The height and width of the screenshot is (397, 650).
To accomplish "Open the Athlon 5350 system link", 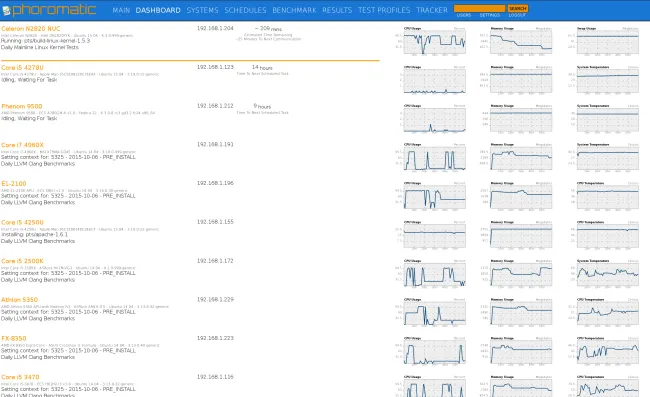I will (19, 300).
